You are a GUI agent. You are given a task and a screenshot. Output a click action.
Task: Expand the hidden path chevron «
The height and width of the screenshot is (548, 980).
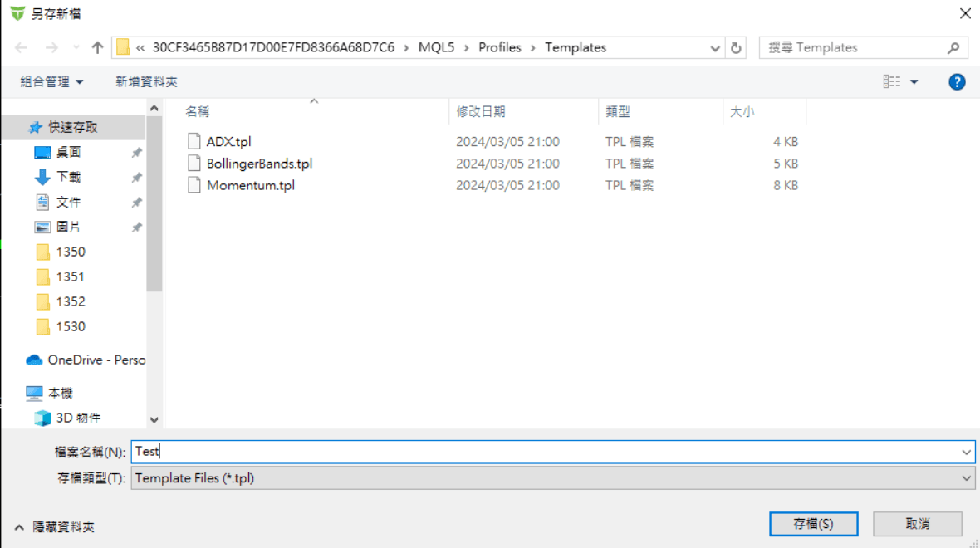click(140, 47)
